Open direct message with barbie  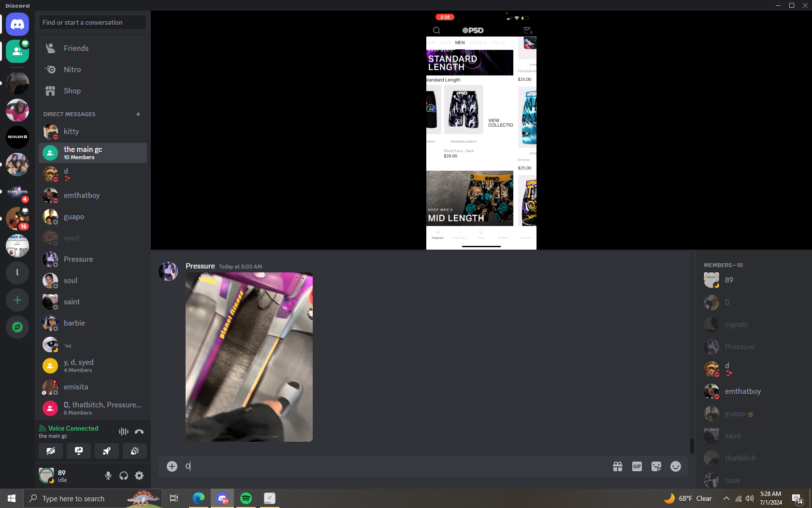point(93,323)
